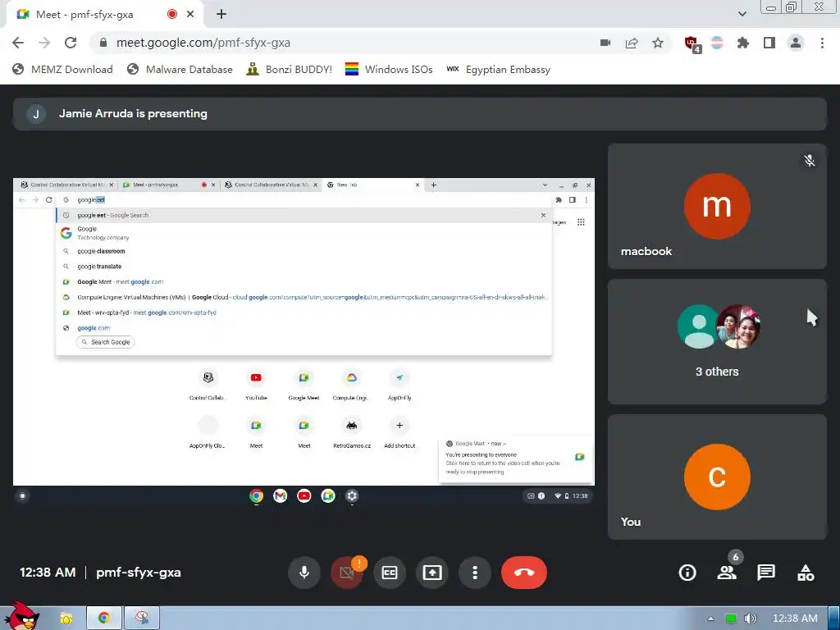Open the Windows ISOs bookmark
The image size is (840, 630).
[389, 69]
